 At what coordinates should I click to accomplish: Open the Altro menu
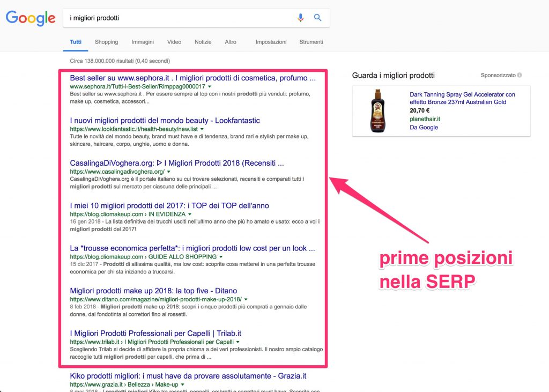pos(231,42)
